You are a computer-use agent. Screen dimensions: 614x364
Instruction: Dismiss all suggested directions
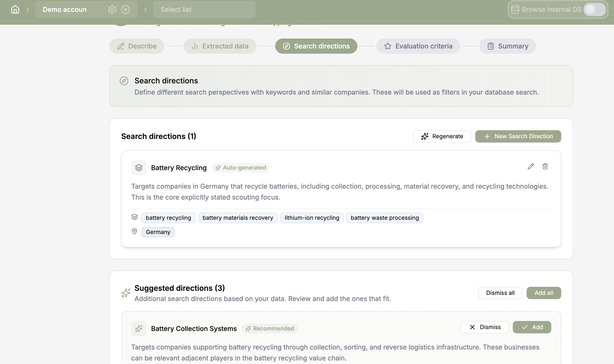500,293
